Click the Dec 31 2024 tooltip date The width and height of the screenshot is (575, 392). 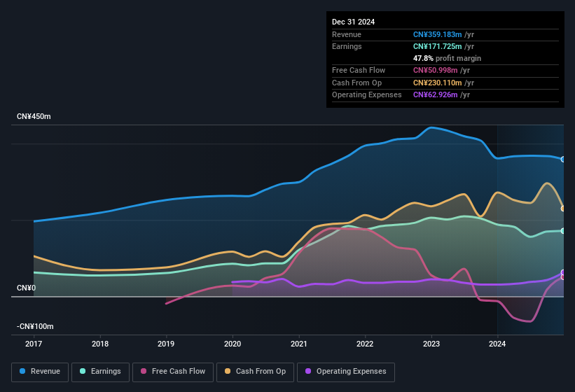(x=353, y=22)
